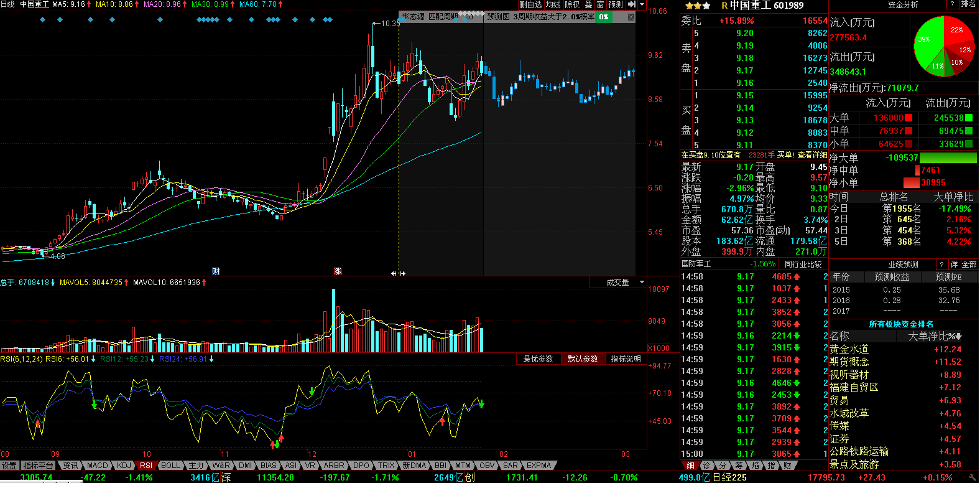Image resolution: width=980 pixels, height=483 pixels.
Task: Close the pattern forecast overlay panel
Action: click(x=631, y=17)
